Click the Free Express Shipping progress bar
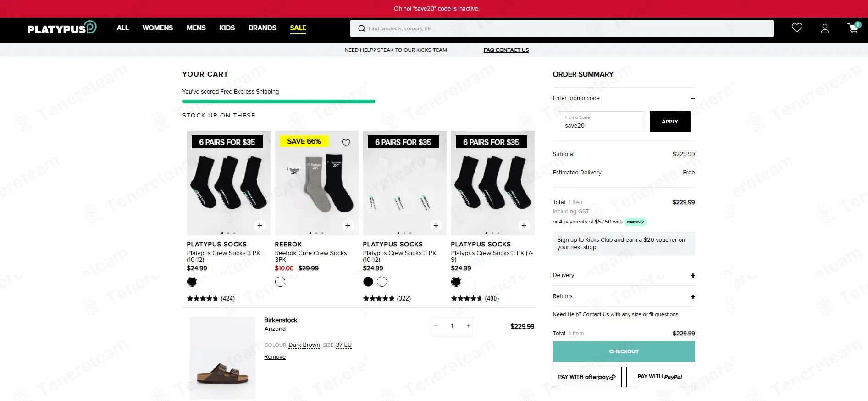Image resolution: width=868 pixels, height=401 pixels. point(279,101)
